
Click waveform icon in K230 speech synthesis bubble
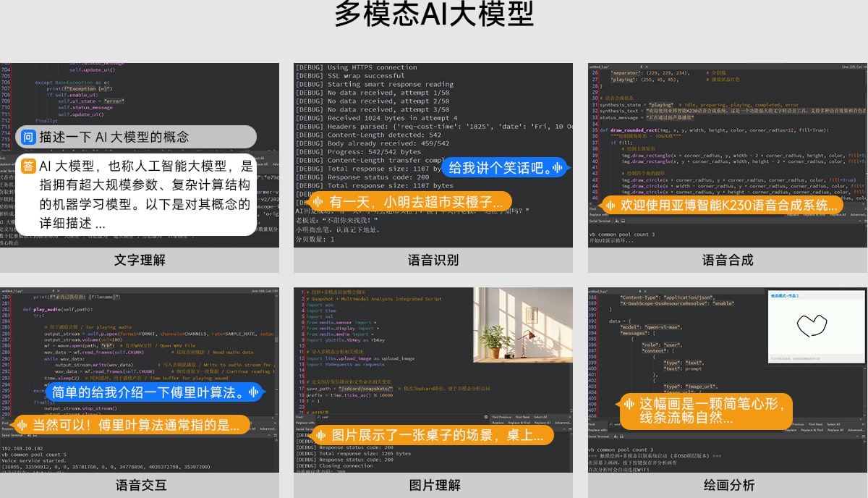[x=610, y=204]
